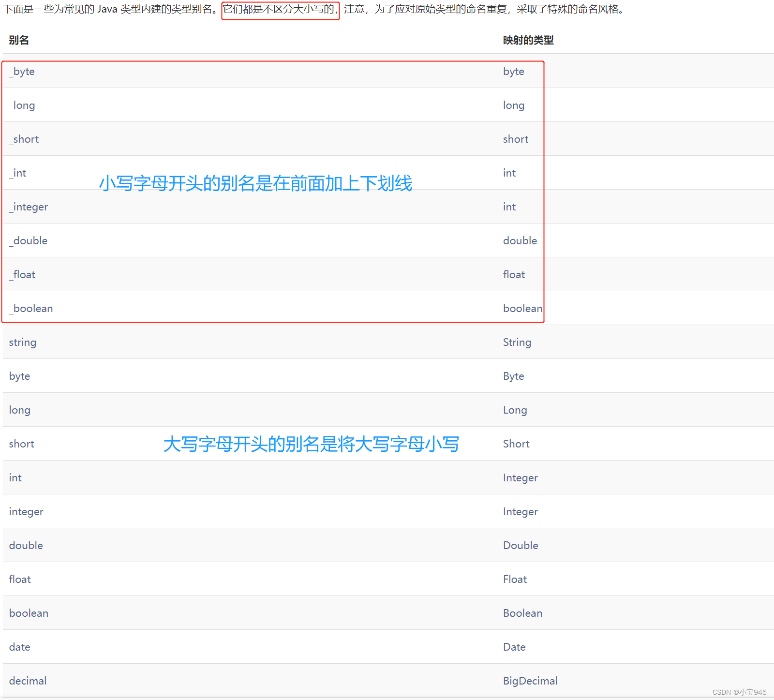Click the '别名' column header
774x700 pixels.
(x=19, y=40)
